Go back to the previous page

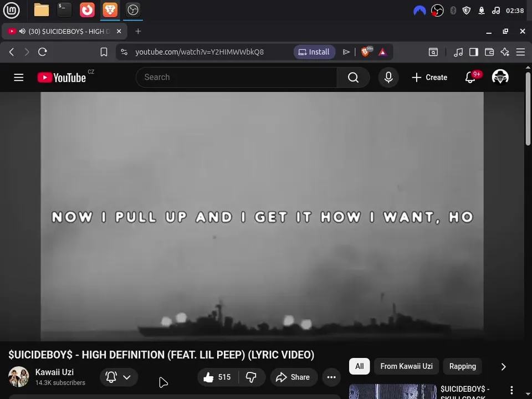pos(12,52)
